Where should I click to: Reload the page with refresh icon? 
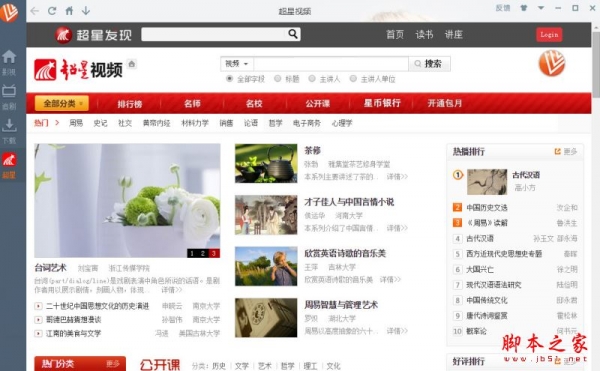(x=52, y=11)
